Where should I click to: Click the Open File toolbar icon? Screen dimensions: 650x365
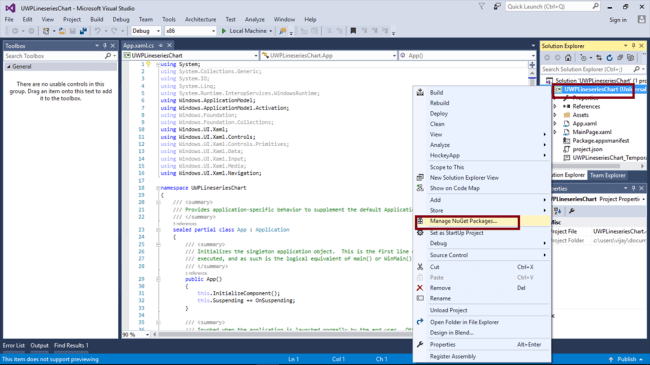pos(62,31)
